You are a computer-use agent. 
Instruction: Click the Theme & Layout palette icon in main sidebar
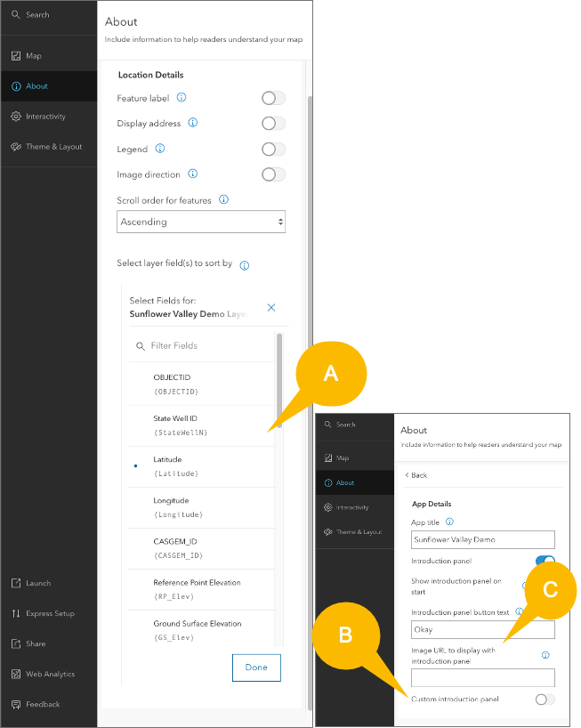(16, 147)
